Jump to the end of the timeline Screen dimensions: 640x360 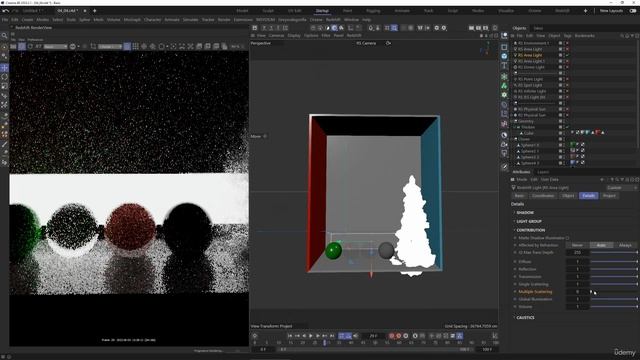pos(332,336)
